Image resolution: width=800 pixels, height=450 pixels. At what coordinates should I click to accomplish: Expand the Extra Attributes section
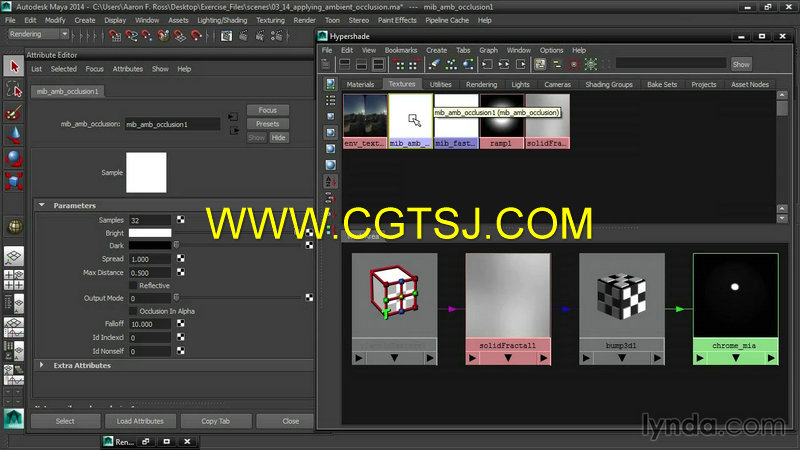[x=42, y=365]
